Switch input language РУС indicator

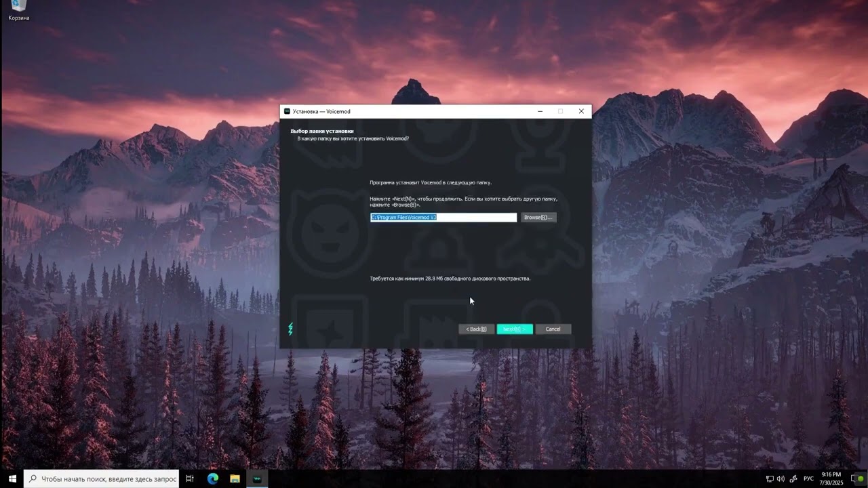(x=808, y=479)
